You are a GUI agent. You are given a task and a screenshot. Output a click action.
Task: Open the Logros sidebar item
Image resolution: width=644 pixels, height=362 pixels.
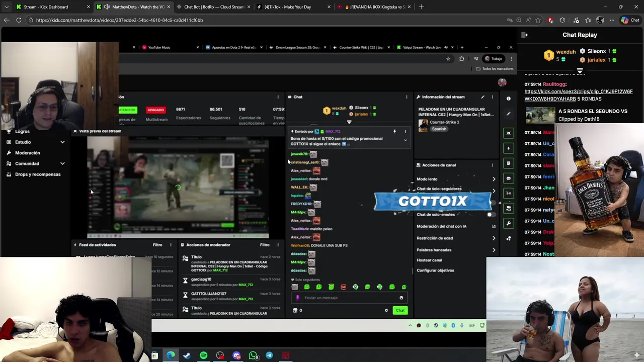pyautogui.click(x=22, y=131)
